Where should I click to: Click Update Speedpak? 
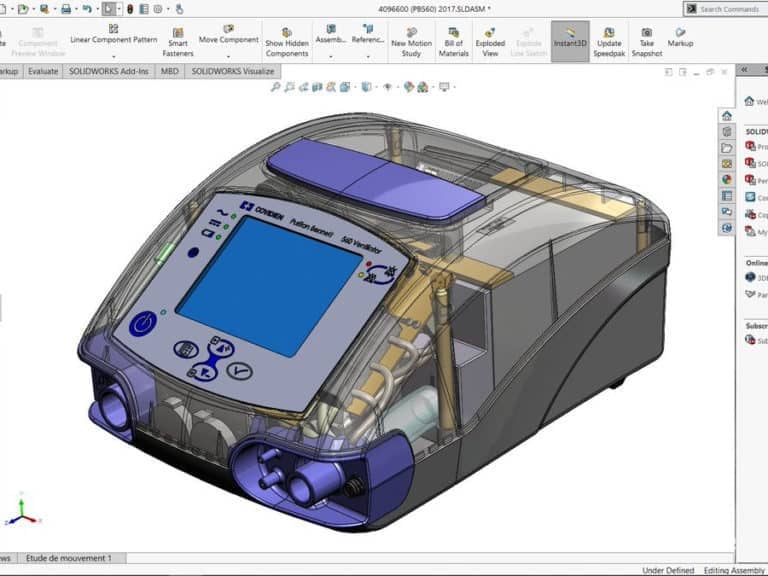tap(609, 42)
